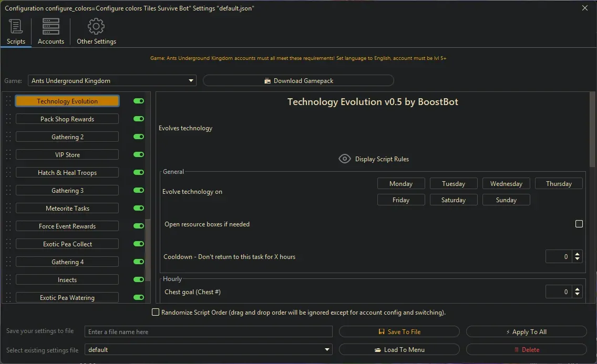Click drag handle beside VIP Store
This screenshot has width=597, height=364.
pyautogui.click(x=8, y=155)
